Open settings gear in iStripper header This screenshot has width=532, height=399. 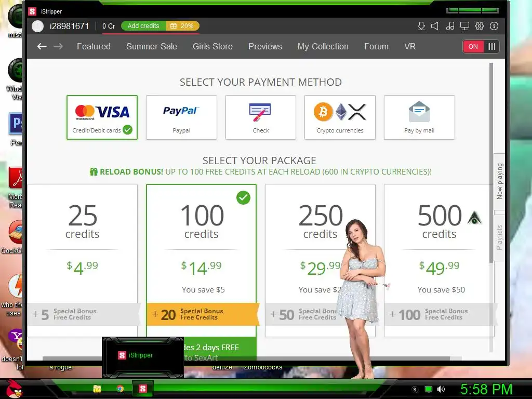pyautogui.click(x=480, y=26)
